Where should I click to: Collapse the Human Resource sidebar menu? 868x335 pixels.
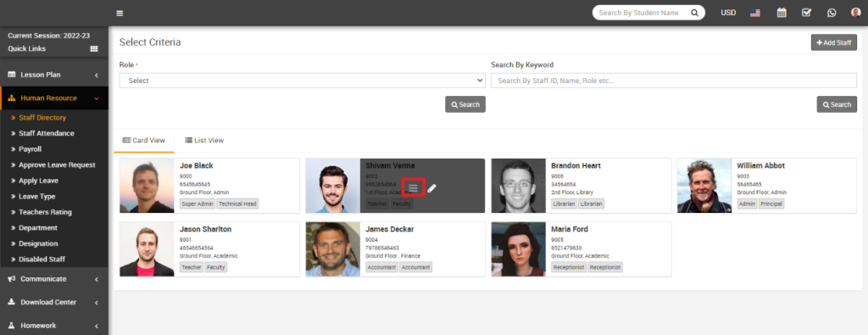[x=53, y=98]
